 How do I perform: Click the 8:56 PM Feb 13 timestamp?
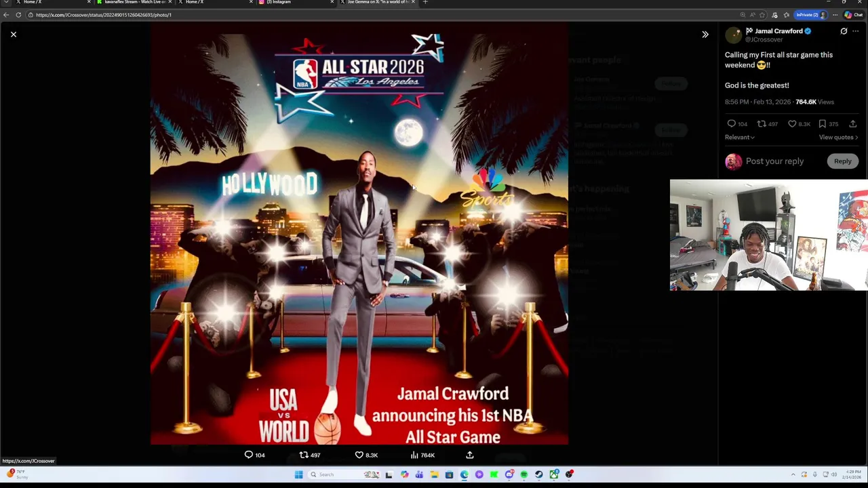pyautogui.click(x=757, y=102)
